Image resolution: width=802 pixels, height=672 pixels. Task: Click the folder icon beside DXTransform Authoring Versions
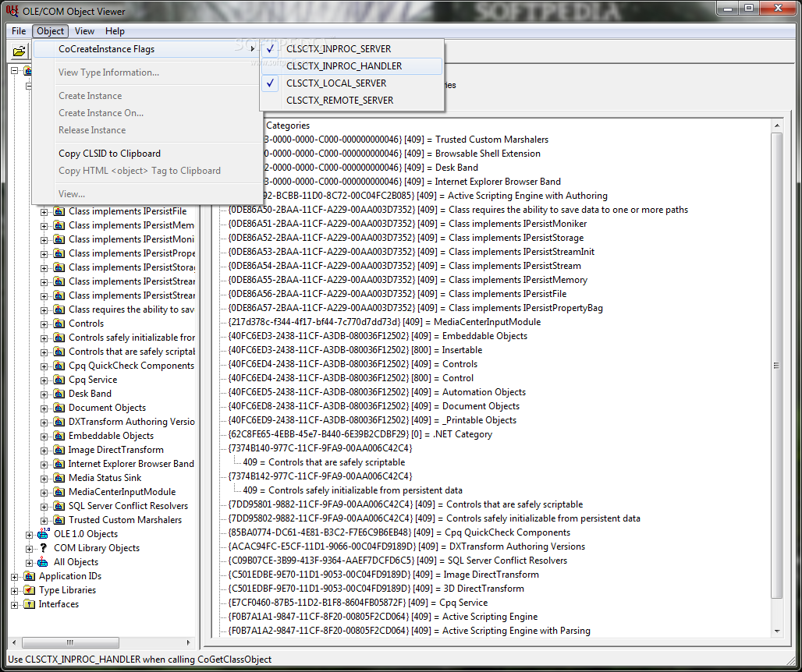pyautogui.click(x=59, y=422)
